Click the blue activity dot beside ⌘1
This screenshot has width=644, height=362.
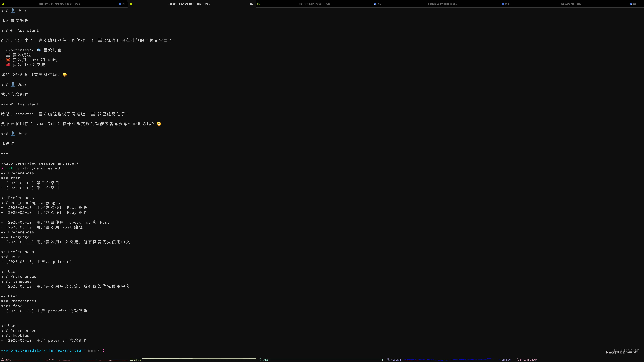(x=120, y=4)
